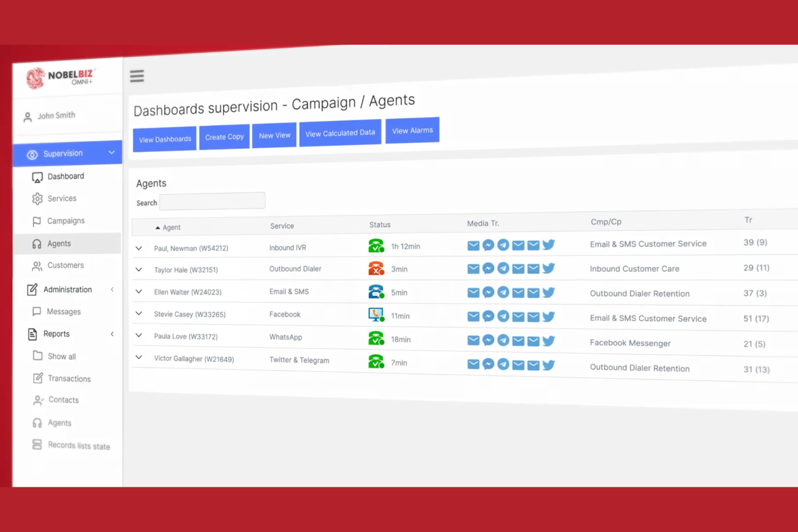Image resolution: width=798 pixels, height=532 pixels.
Task: Click Twitter icon in Paul Newman's row
Action: point(548,245)
